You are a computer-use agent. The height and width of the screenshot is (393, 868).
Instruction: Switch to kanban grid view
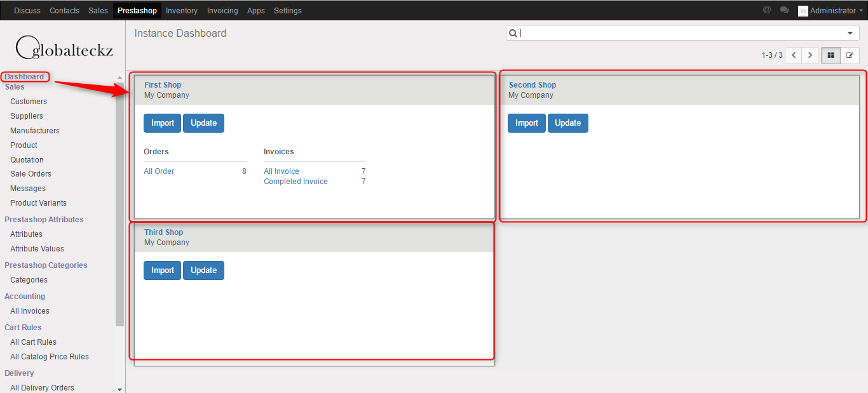pos(831,55)
